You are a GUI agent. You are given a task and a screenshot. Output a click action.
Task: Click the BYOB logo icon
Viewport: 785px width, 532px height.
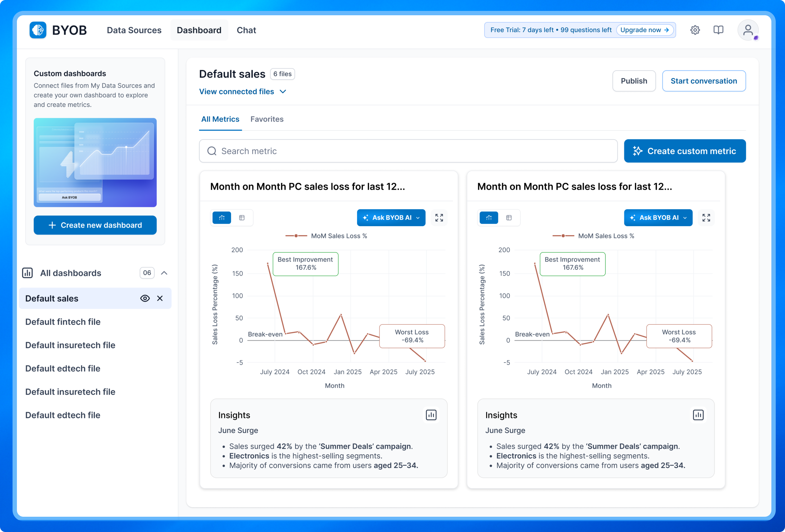point(38,30)
